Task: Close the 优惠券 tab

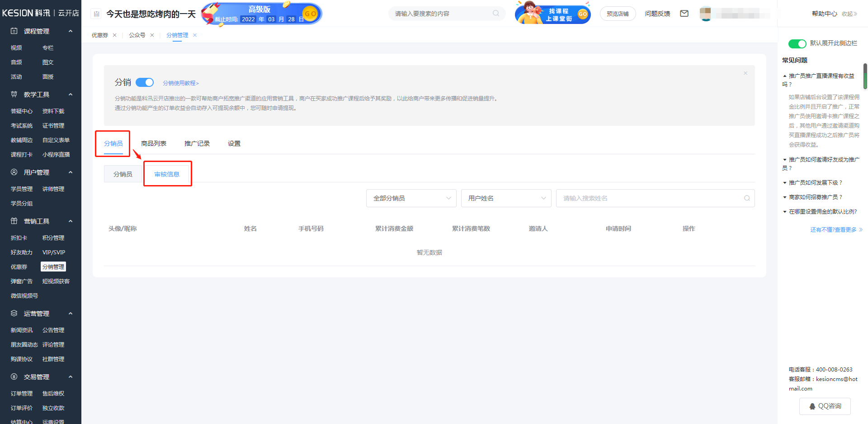Action: pyautogui.click(x=114, y=35)
